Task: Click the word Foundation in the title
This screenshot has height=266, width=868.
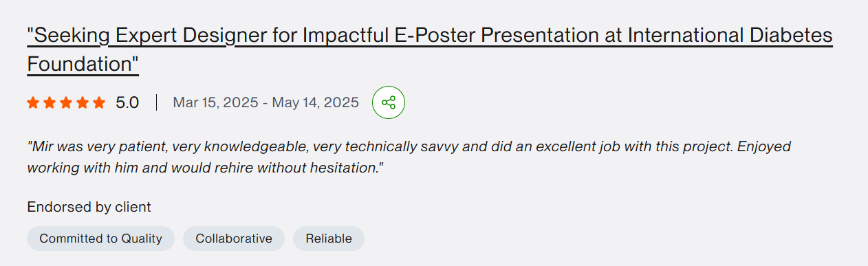Action: [80, 65]
